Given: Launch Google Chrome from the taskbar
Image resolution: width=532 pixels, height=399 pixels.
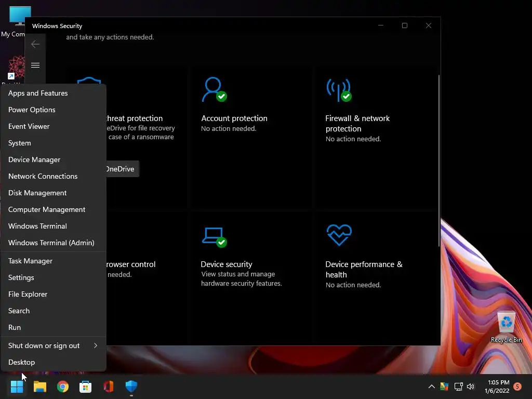Looking at the screenshot, I should click(63, 387).
